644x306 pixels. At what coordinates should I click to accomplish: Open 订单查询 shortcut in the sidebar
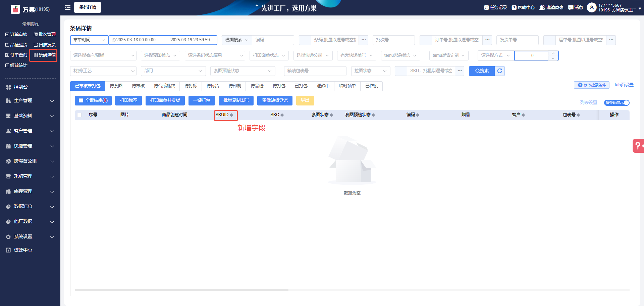click(16, 55)
